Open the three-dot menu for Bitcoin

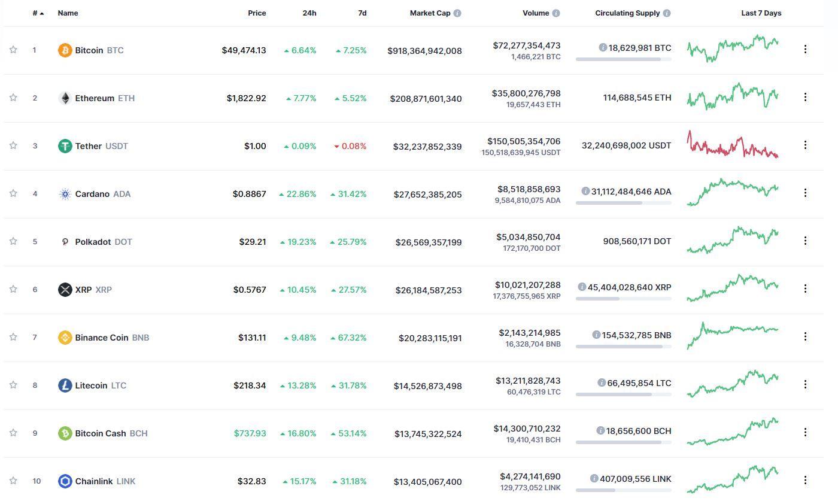[805, 49]
